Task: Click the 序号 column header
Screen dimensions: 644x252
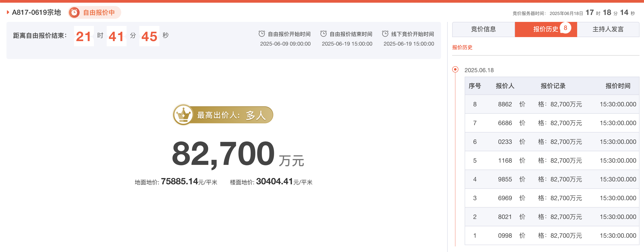Action: (x=475, y=86)
